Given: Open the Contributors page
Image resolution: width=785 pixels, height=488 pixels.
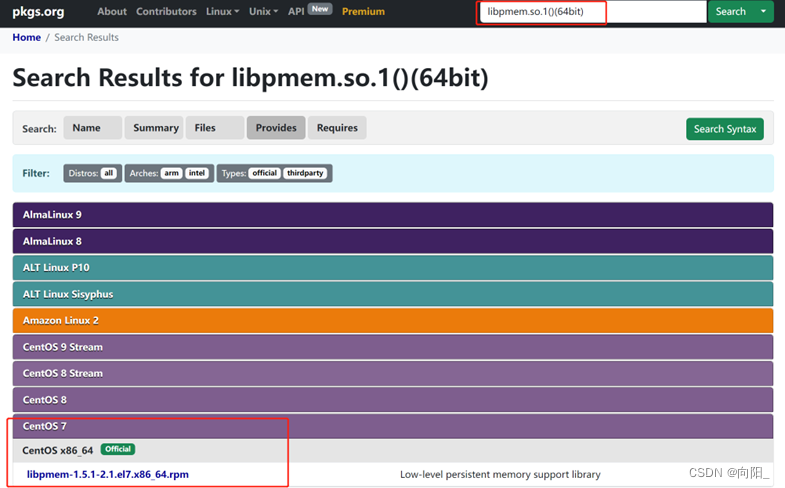Looking at the screenshot, I should point(166,12).
